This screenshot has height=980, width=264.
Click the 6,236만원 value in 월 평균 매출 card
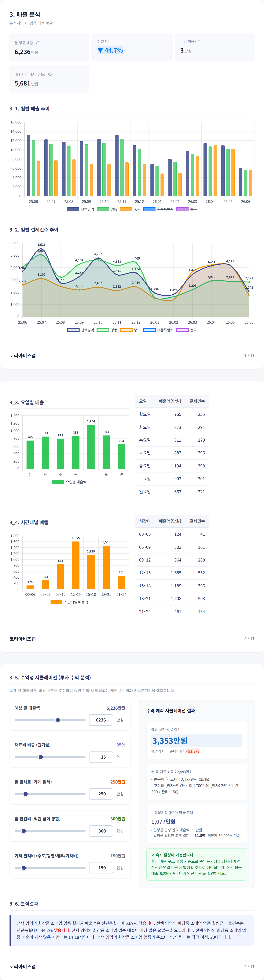pyautogui.click(x=26, y=52)
